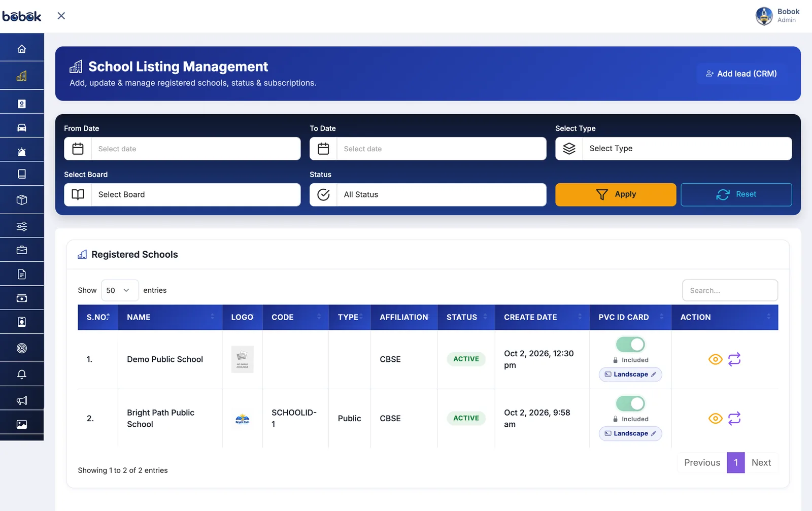
Task: Go to Previous page
Action: (702, 463)
